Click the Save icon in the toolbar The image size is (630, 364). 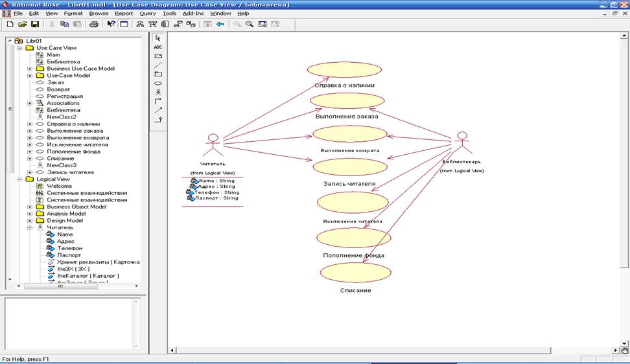click(x=35, y=24)
